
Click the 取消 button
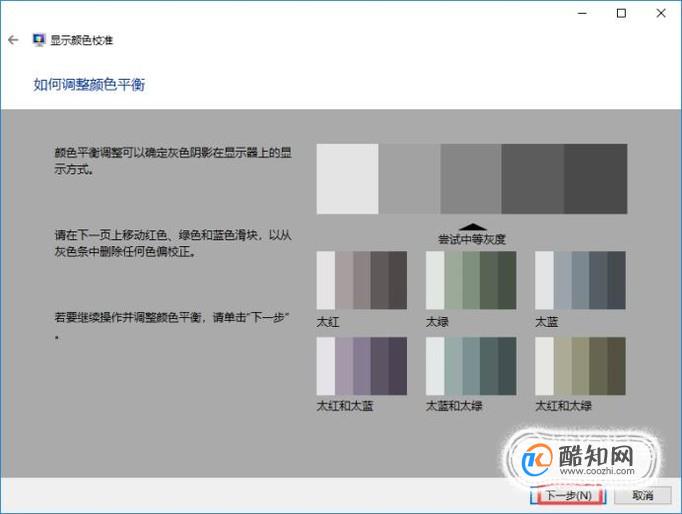coord(642,495)
